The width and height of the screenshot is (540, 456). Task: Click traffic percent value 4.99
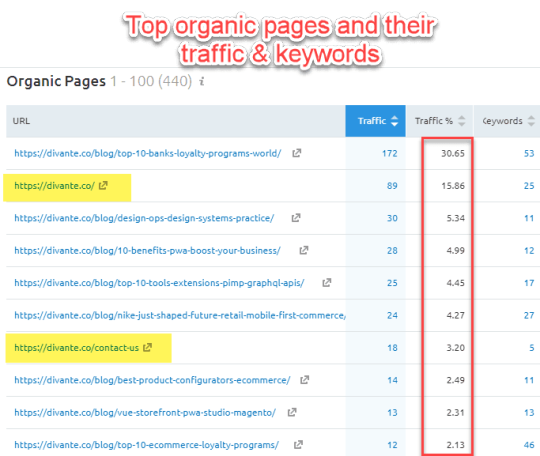[x=456, y=250]
